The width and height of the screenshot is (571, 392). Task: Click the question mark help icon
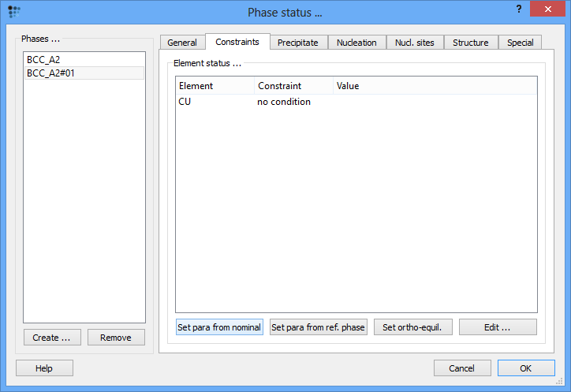pyautogui.click(x=518, y=9)
